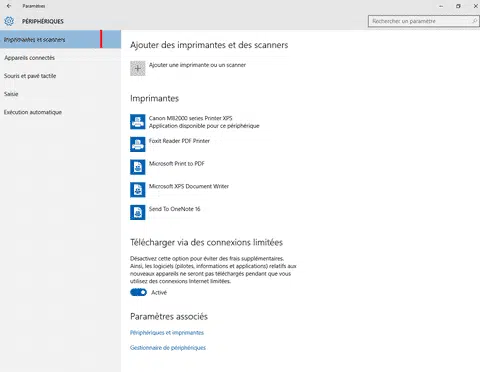The image size is (480, 372).
Task: Click the search magnifier icon
Action: click(474, 21)
